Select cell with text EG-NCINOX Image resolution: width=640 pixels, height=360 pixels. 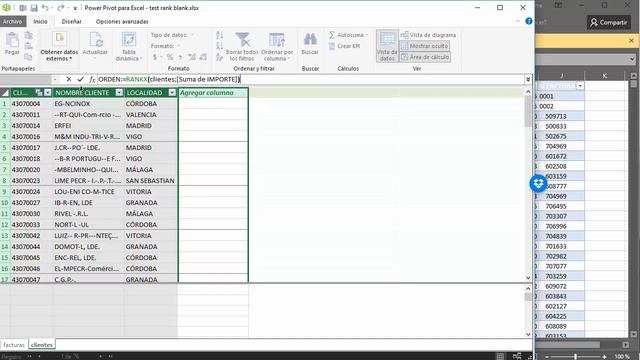pos(88,104)
